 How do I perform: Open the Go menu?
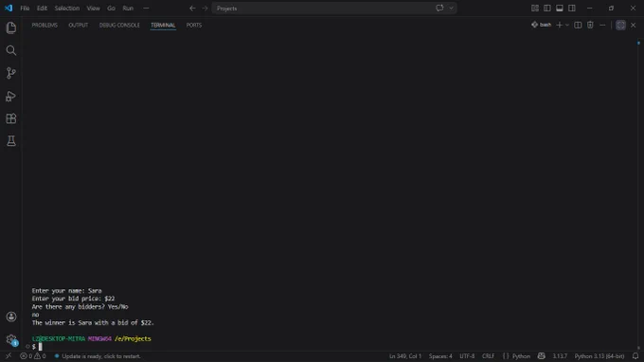[111, 9]
